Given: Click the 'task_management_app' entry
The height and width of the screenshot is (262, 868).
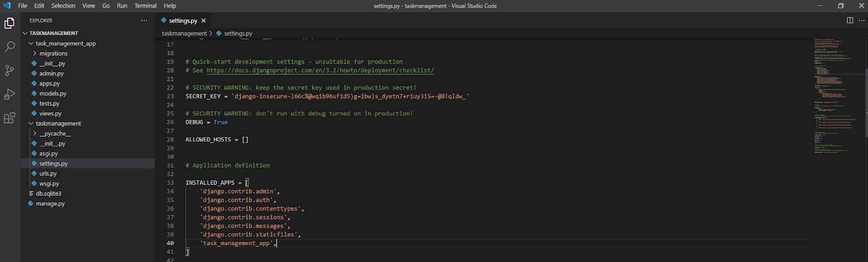Looking at the screenshot, I should tap(237, 244).
